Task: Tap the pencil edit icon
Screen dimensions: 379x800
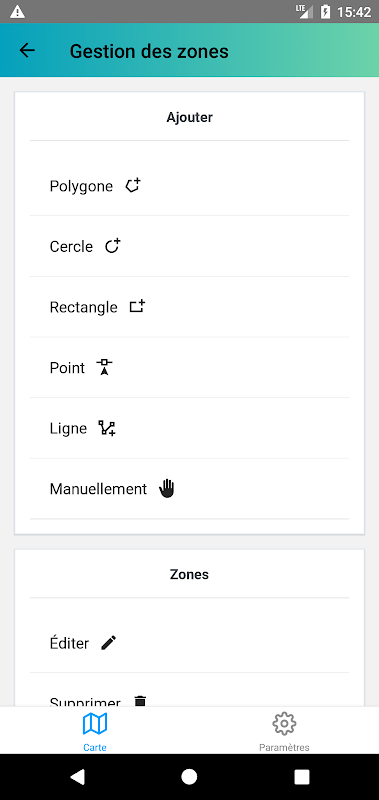Action: tap(109, 643)
